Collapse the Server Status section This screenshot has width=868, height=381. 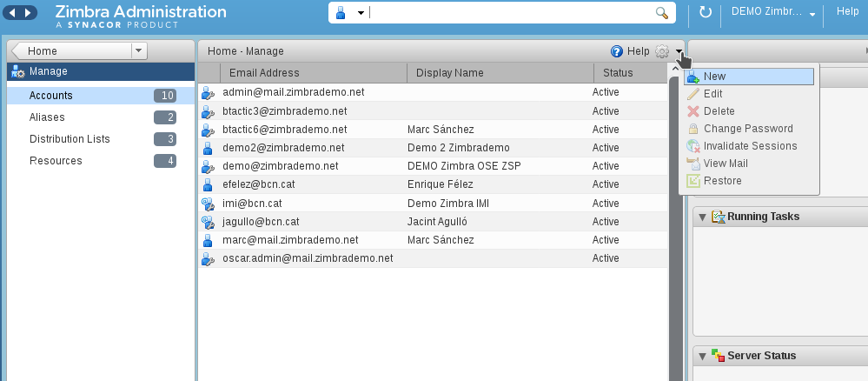[703, 356]
